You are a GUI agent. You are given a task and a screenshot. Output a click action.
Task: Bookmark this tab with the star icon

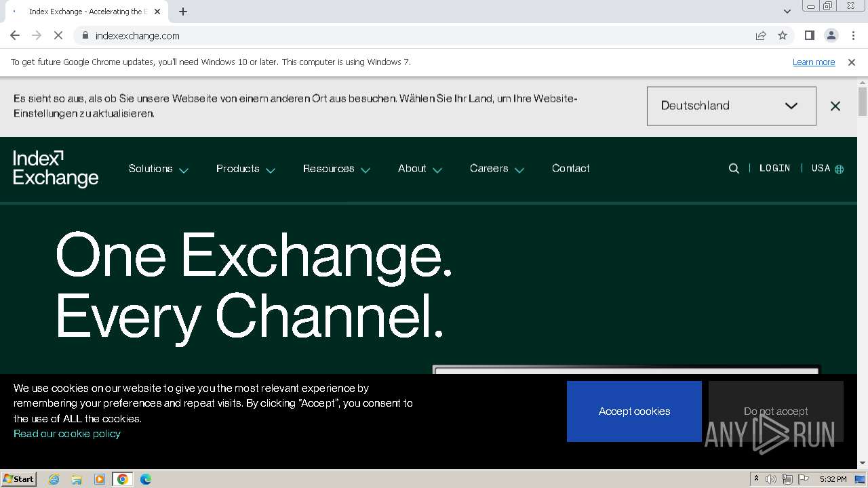[x=783, y=36]
